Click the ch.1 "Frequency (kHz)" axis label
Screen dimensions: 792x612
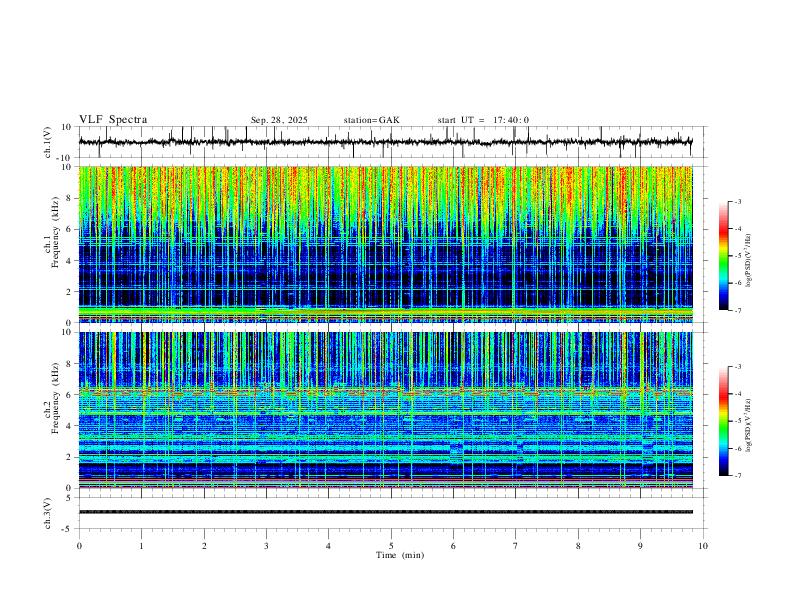point(55,233)
